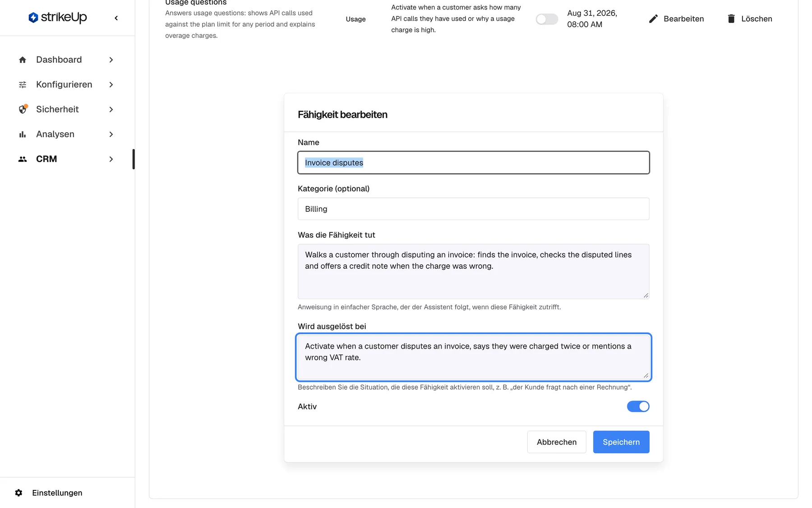
Task: Expand the Analysen submenu chevron
Action: 111,134
